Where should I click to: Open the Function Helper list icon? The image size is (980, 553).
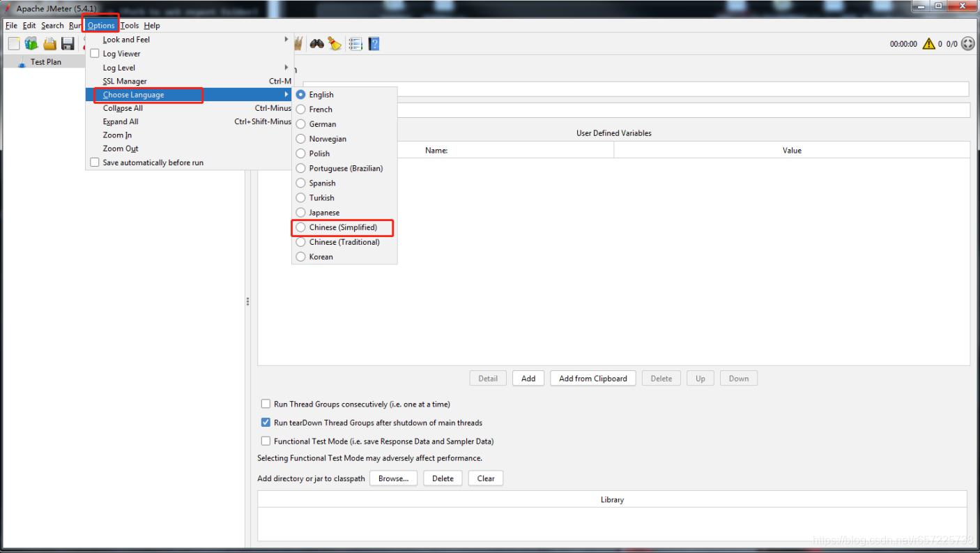coord(355,44)
